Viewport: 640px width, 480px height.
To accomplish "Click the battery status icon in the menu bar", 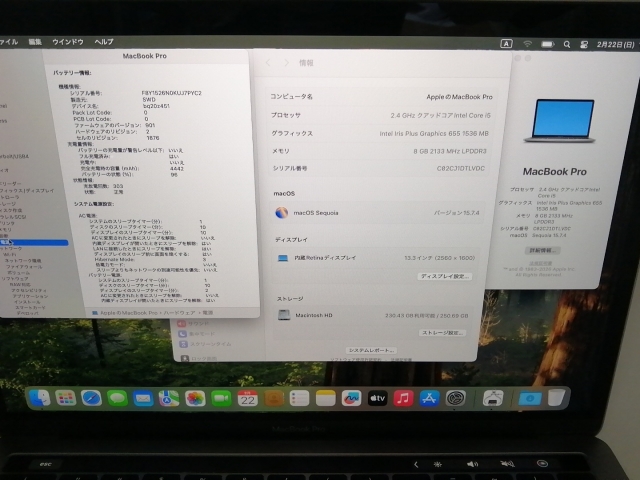I will point(548,44).
